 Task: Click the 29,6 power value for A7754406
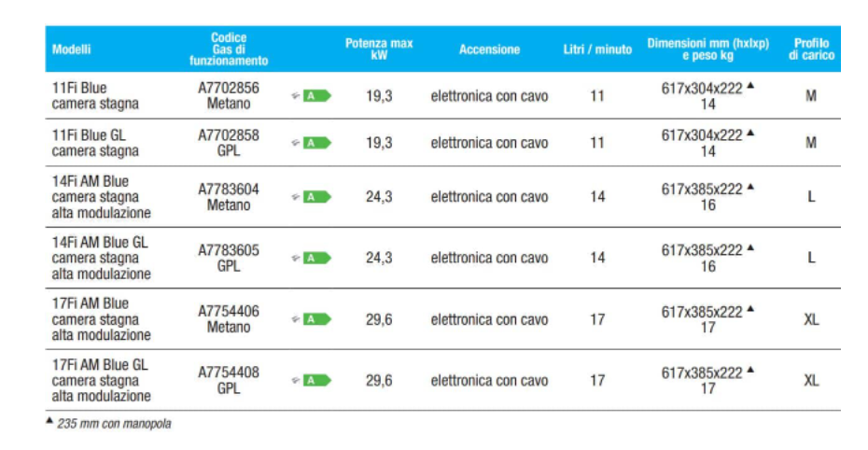pos(379,319)
